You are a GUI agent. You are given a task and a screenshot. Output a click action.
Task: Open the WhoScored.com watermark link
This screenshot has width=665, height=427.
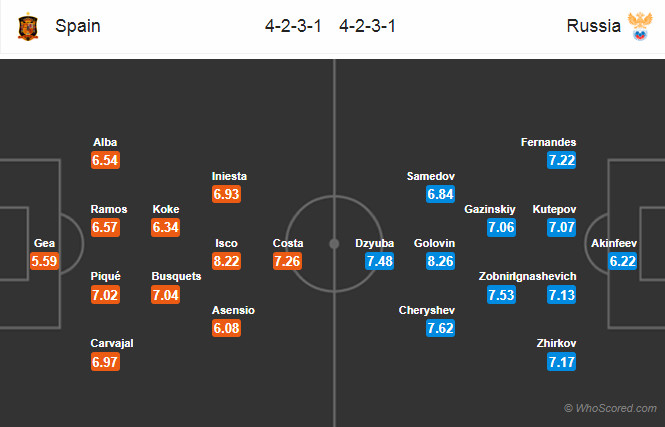click(610, 408)
